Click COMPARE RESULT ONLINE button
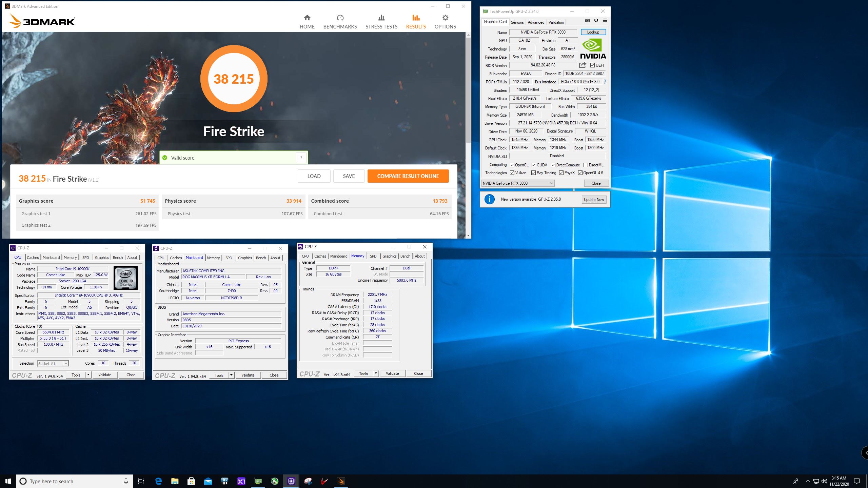 (x=408, y=176)
